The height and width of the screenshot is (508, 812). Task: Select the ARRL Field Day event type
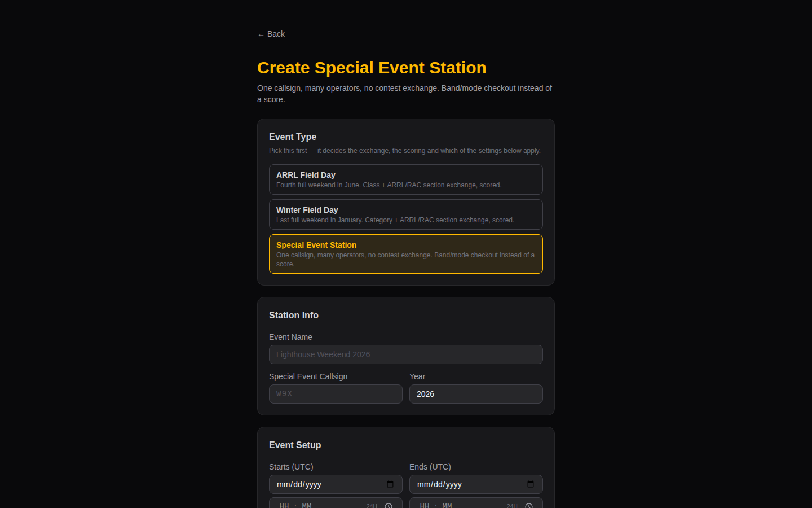point(406,179)
